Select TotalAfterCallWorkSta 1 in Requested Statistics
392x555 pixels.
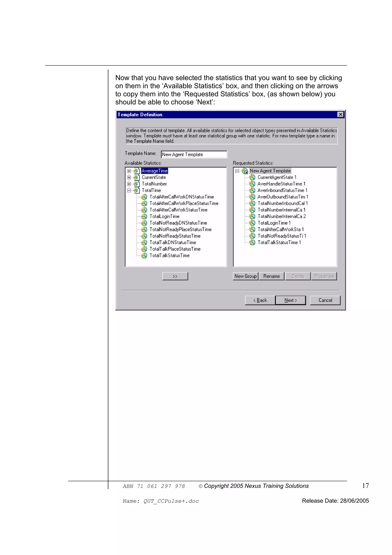point(280,229)
